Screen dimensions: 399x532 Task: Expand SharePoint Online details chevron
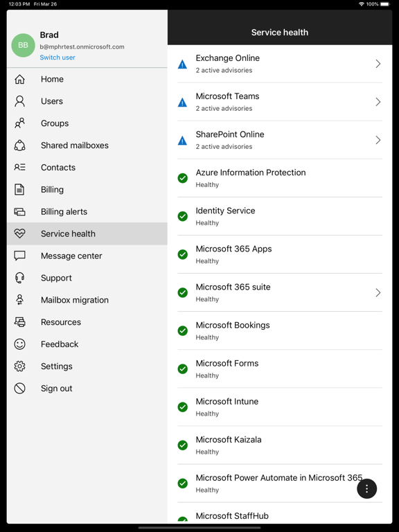pos(378,140)
